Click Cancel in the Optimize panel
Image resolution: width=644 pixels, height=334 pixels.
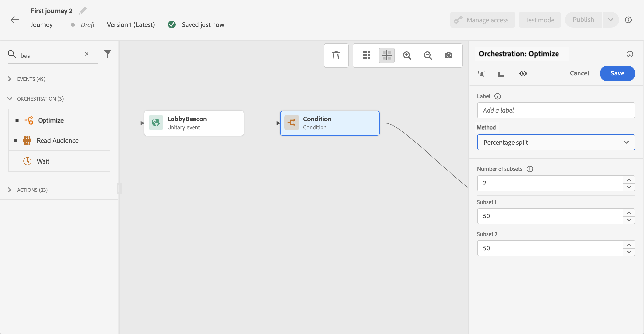[x=579, y=73]
